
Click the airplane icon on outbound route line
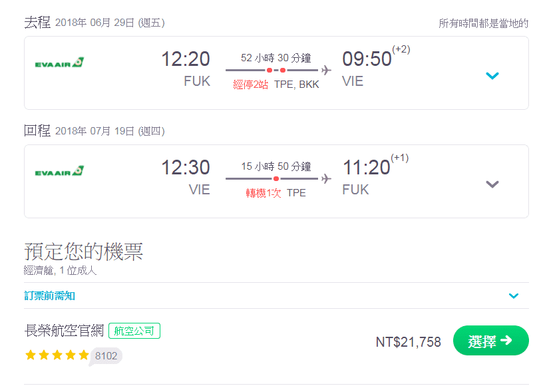click(326, 70)
